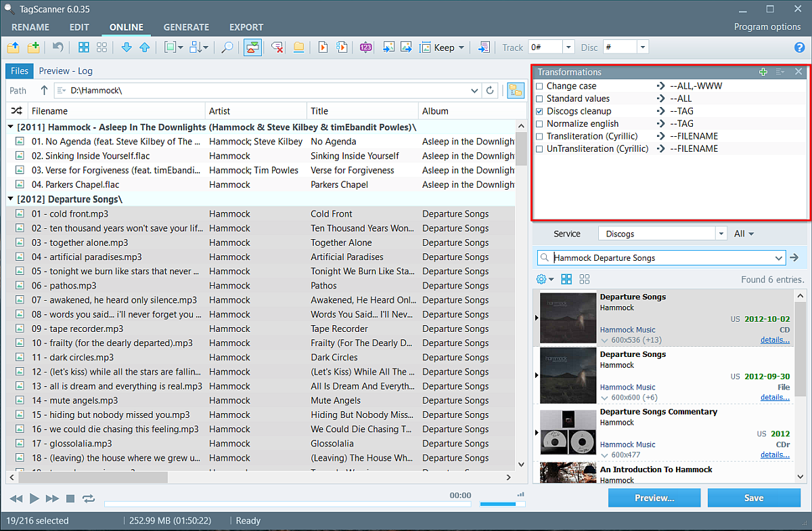Click the undo arrow in the toolbar
The width and height of the screenshot is (812, 531).
click(x=58, y=47)
